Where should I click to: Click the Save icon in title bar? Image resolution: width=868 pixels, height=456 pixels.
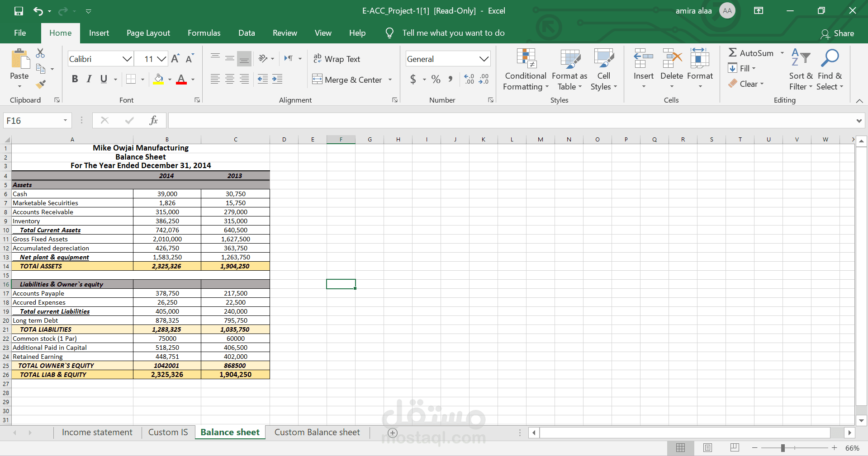(19, 11)
